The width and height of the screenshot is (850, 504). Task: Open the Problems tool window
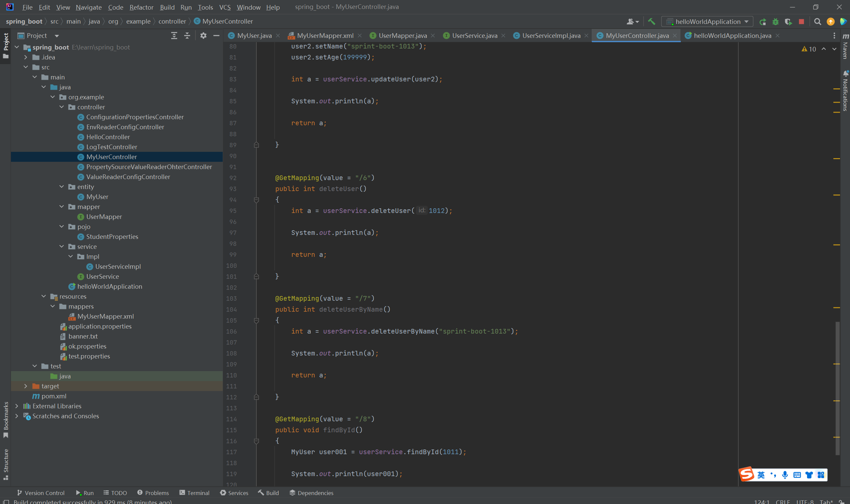(x=153, y=493)
